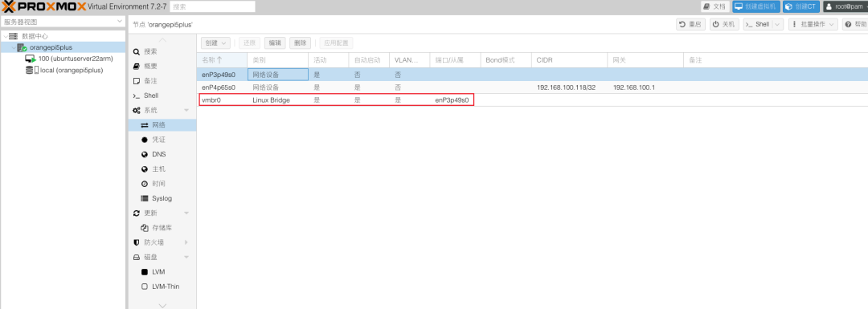868x309 pixels.
Task: Open the root@pam user menu
Action: (x=845, y=6)
